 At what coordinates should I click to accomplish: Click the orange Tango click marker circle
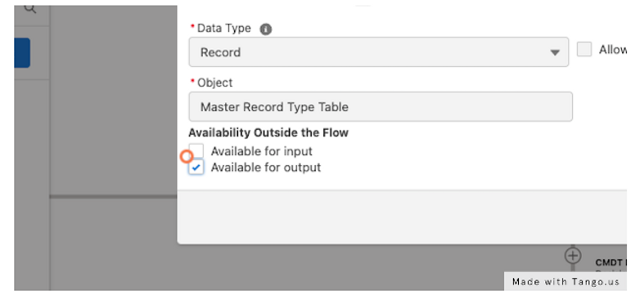[187, 156]
